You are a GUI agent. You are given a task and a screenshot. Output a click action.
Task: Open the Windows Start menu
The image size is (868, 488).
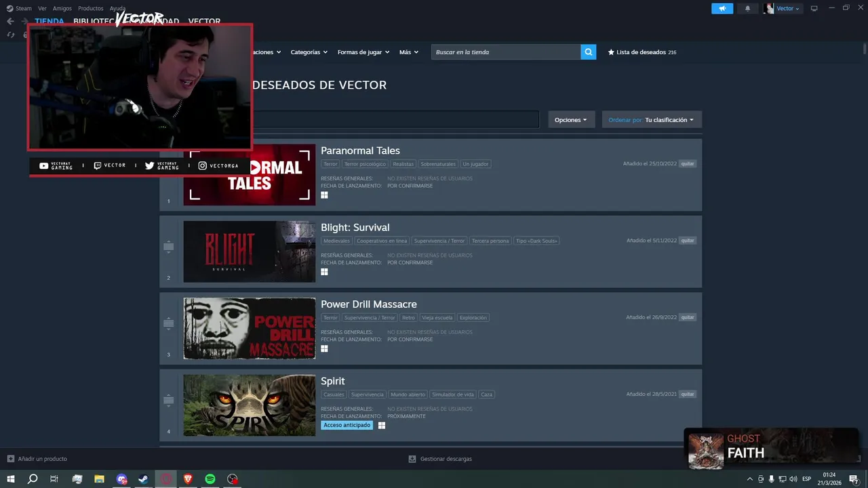[11, 479]
